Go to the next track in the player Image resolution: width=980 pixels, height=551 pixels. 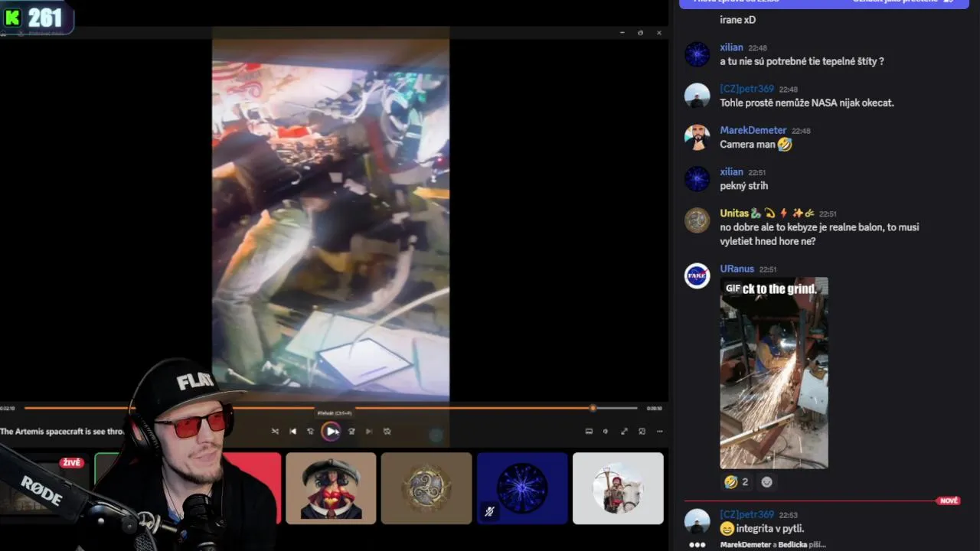(369, 432)
